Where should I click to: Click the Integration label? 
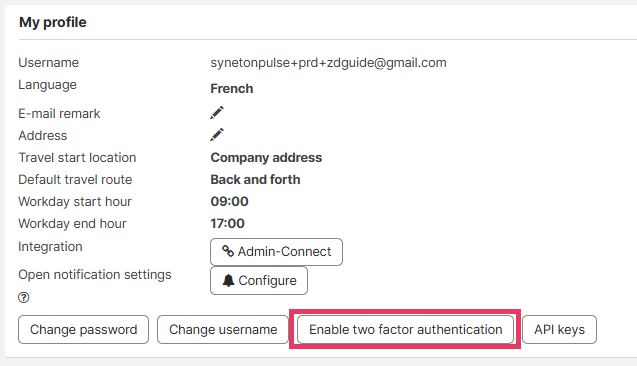50,247
